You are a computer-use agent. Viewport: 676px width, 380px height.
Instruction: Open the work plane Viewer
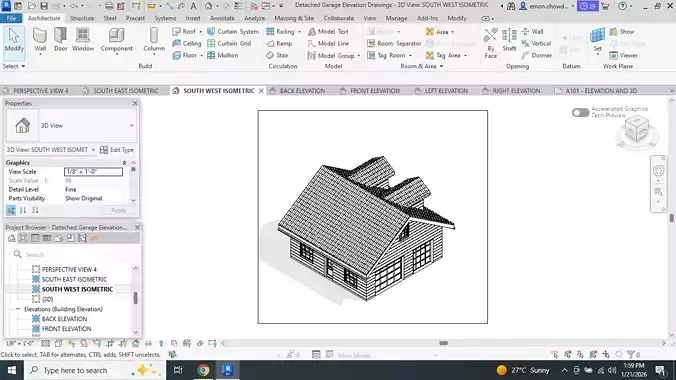tap(623, 55)
